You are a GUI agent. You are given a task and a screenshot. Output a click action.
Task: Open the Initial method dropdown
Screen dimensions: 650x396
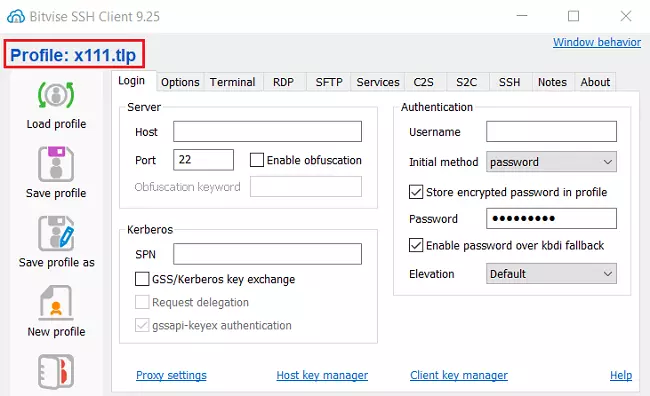(551, 162)
